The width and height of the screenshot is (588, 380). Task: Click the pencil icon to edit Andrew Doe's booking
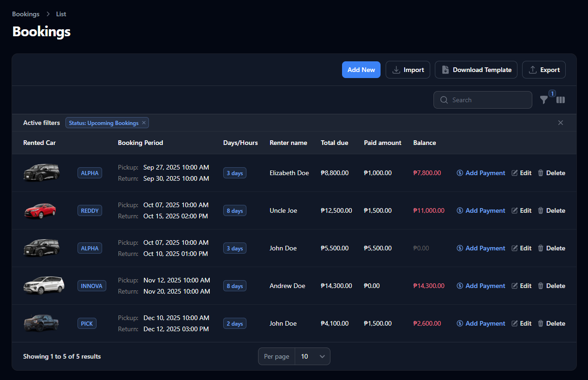[515, 286]
